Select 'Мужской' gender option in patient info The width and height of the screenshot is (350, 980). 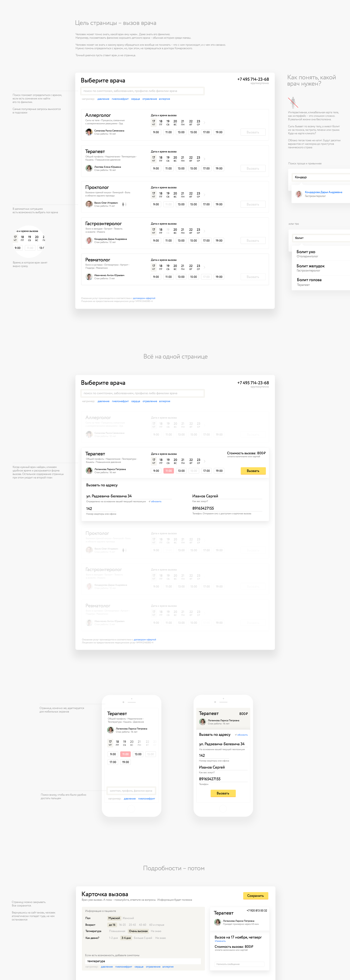tap(114, 918)
